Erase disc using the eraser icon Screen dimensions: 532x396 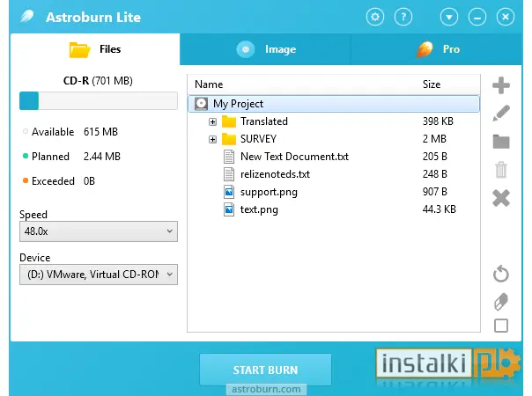tap(501, 302)
